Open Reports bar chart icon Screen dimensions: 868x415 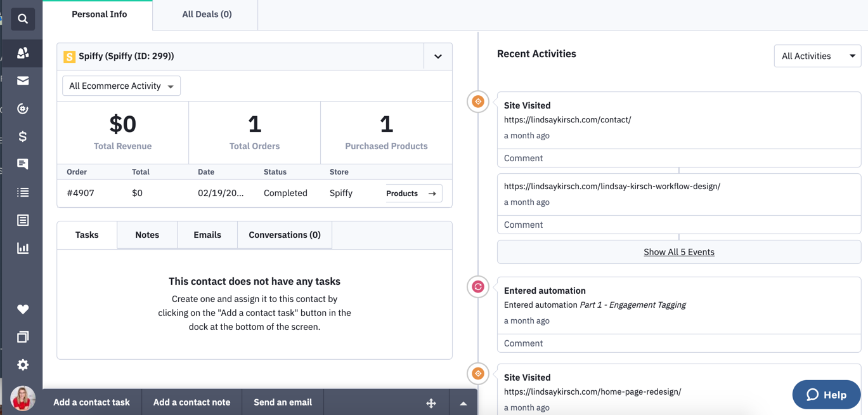(x=23, y=248)
